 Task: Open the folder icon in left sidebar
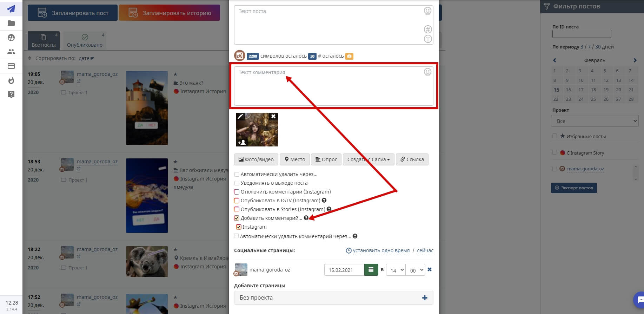[11, 23]
